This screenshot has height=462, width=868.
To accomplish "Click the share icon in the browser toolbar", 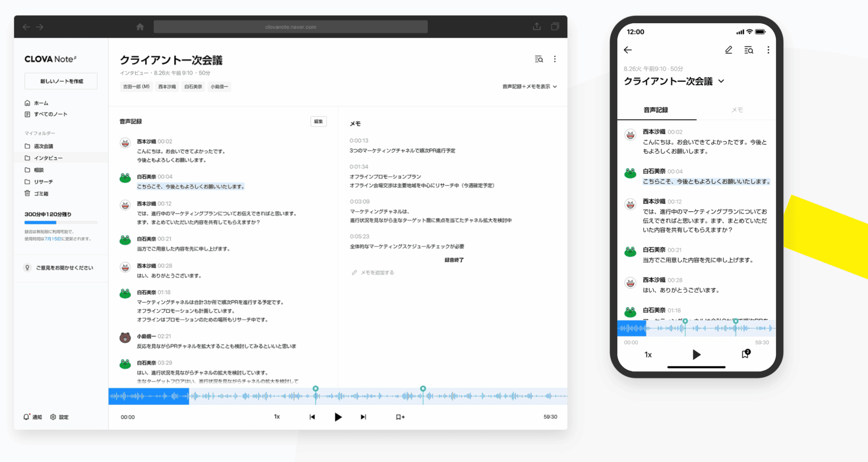I will tap(536, 26).
